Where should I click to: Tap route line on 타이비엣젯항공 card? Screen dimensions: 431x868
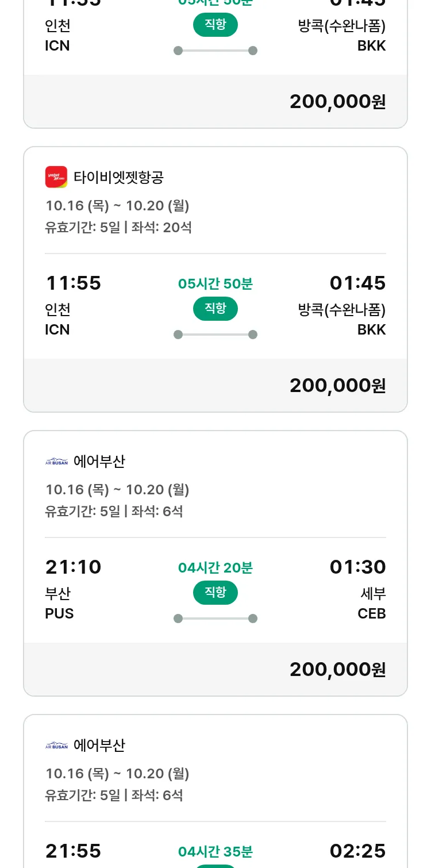pos(215,335)
